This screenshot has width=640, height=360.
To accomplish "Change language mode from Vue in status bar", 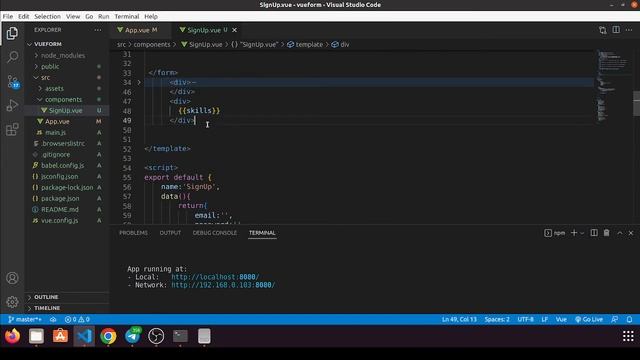I will (x=561, y=319).
